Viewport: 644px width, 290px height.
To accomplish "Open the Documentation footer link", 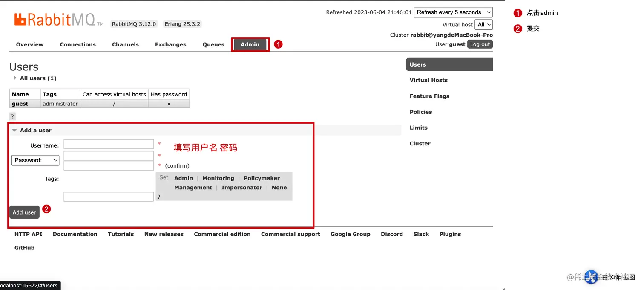I will (x=75, y=234).
